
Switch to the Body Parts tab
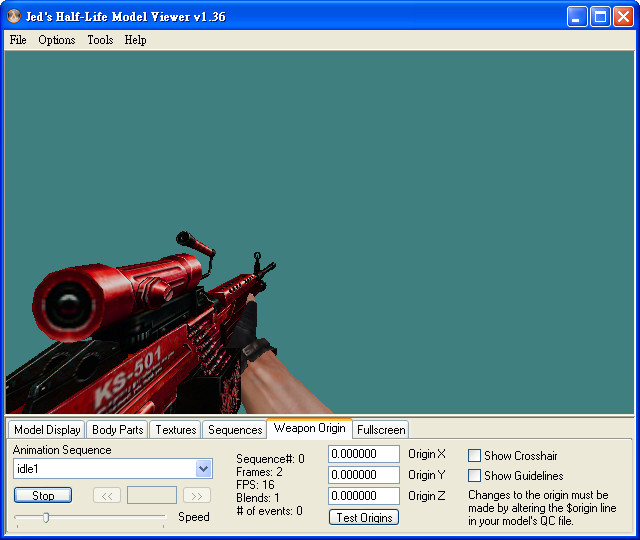pos(118,430)
